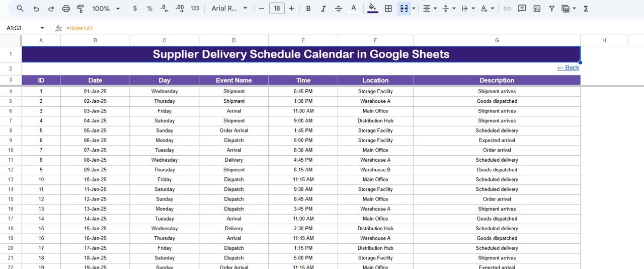Click the paint format roller icon
644x269 pixels.
tap(80, 9)
